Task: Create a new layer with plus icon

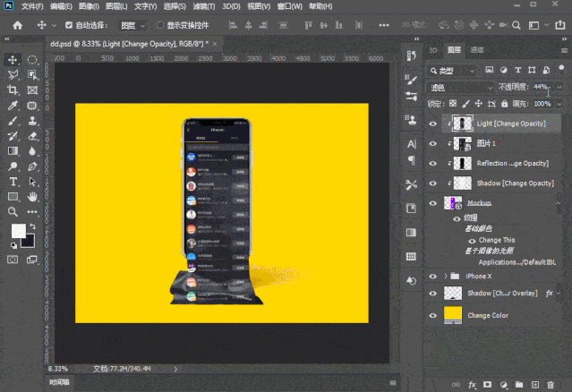Action: (x=534, y=385)
